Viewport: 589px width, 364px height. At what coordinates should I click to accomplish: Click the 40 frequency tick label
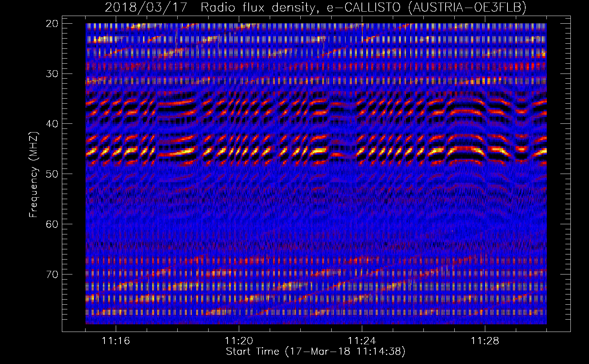point(52,124)
